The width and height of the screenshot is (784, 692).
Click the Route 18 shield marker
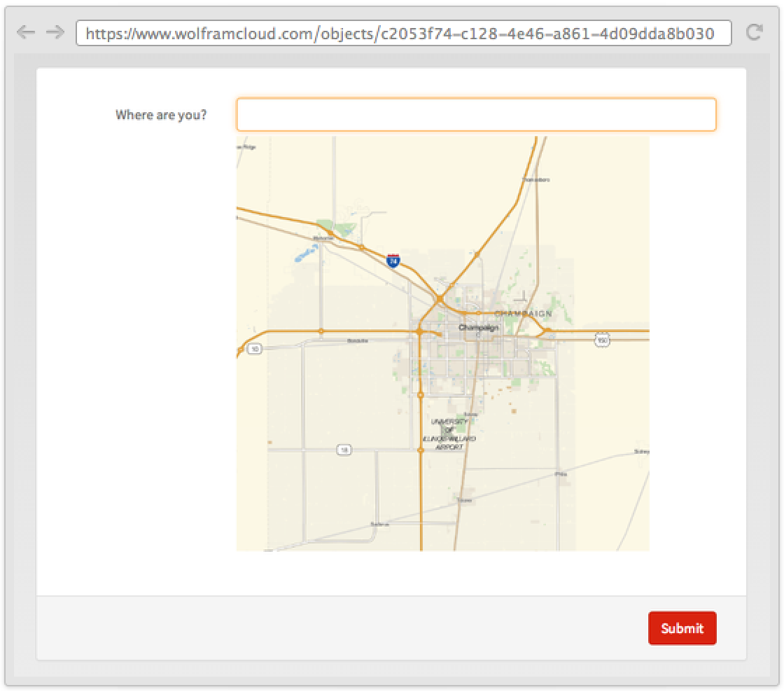(344, 450)
